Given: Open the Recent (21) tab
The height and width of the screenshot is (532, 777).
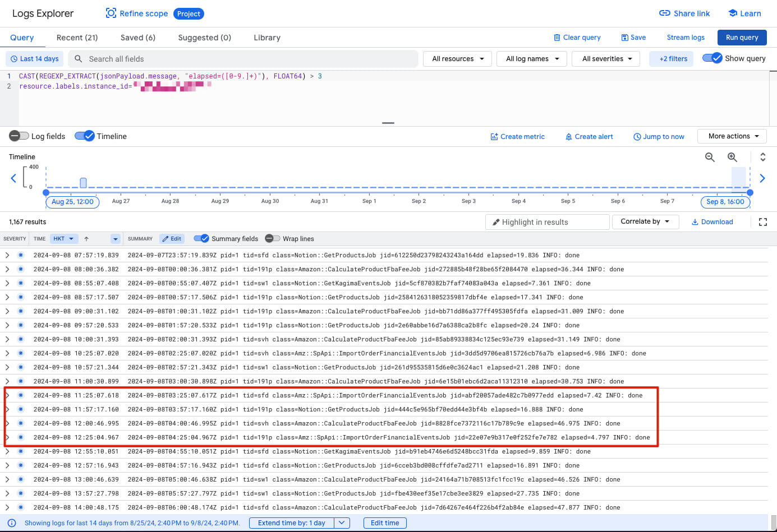Looking at the screenshot, I should click(x=77, y=38).
